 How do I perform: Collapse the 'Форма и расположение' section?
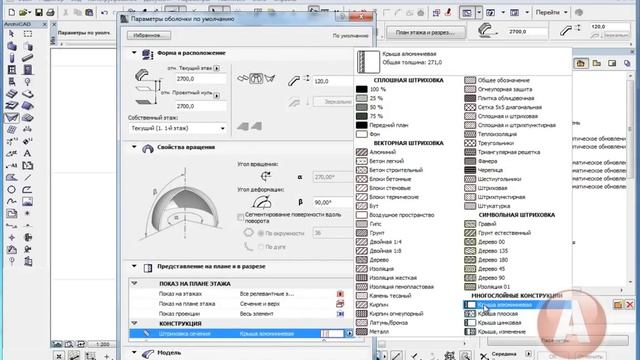click(x=134, y=53)
